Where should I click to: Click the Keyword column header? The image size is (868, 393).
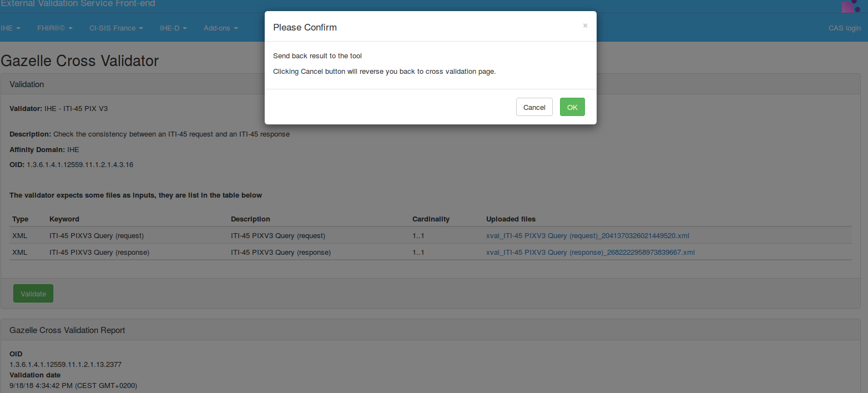tap(64, 219)
